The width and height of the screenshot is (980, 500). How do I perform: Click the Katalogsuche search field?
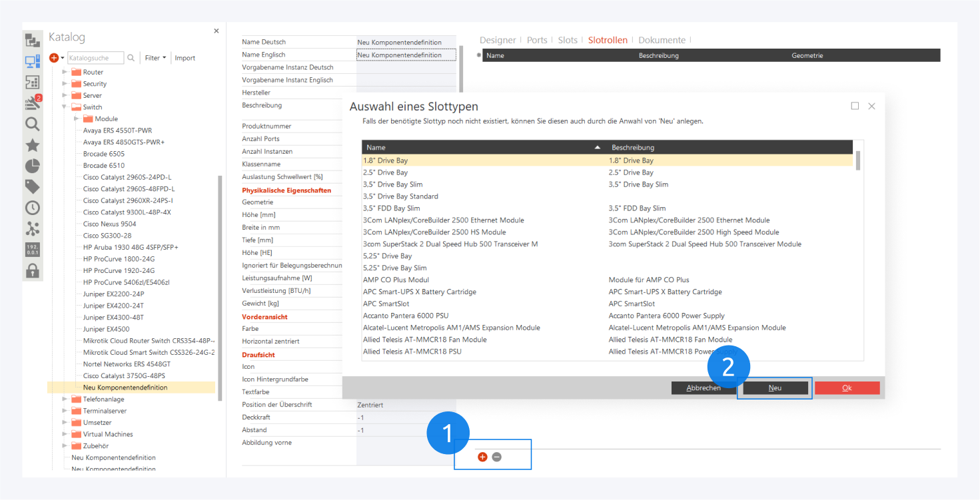[95, 58]
